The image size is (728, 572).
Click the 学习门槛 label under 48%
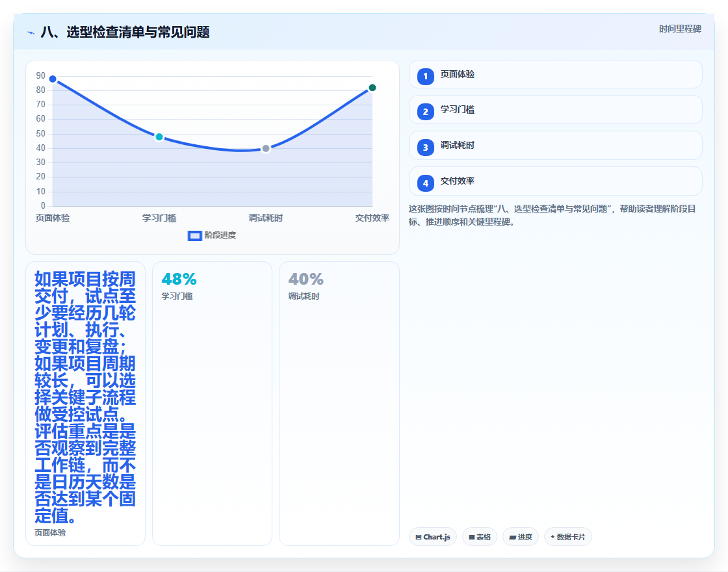coord(177,296)
